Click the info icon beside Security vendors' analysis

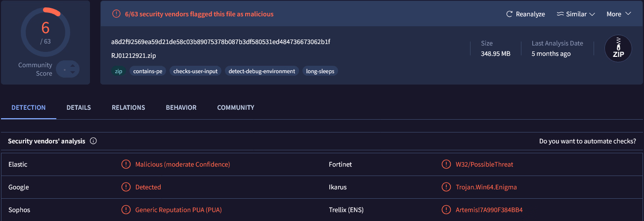pyautogui.click(x=93, y=141)
